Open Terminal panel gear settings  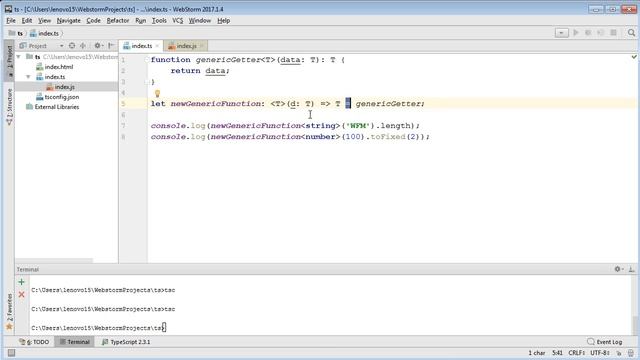(x=618, y=269)
